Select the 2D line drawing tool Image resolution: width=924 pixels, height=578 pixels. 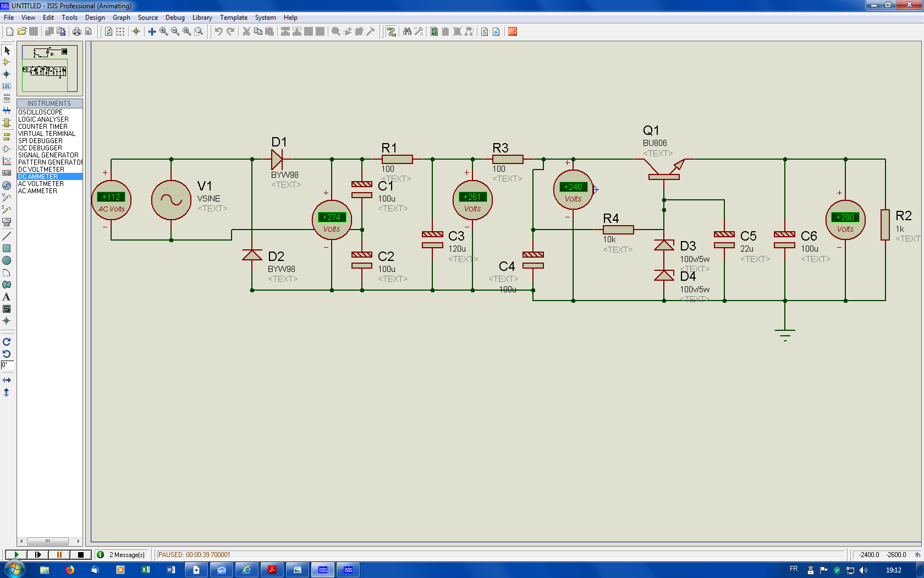coord(7,236)
